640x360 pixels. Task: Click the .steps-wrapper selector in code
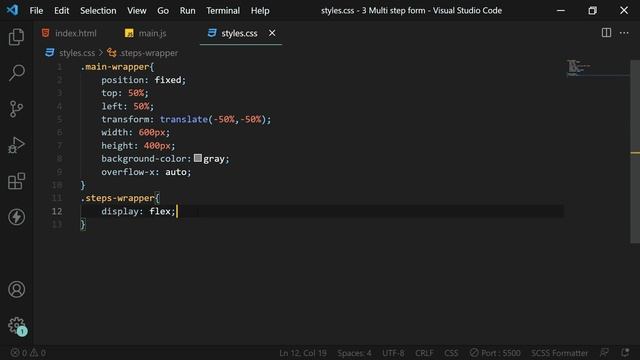click(118, 198)
